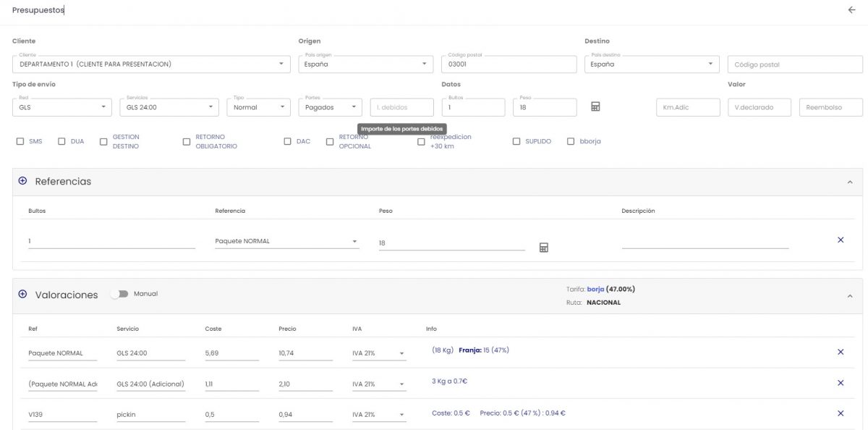Click the Reembolso input field
868x430 pixels.
click(830, 107)
